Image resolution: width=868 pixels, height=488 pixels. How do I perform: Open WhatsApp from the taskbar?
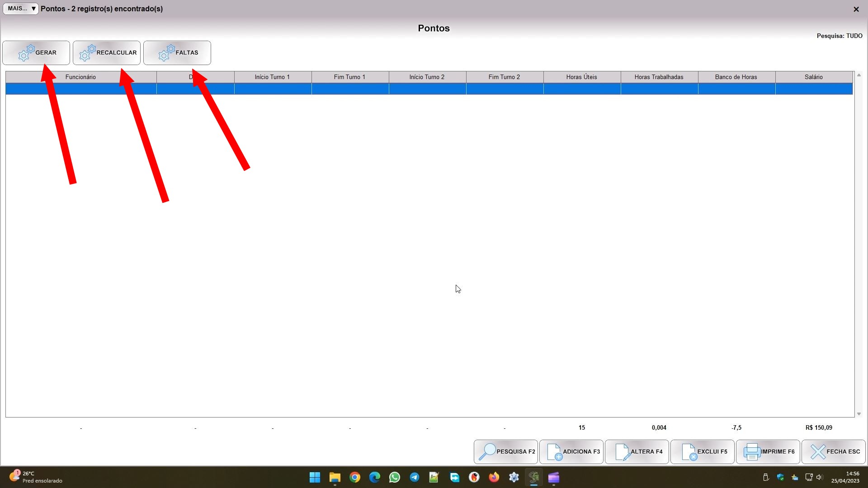click(395, 477)
